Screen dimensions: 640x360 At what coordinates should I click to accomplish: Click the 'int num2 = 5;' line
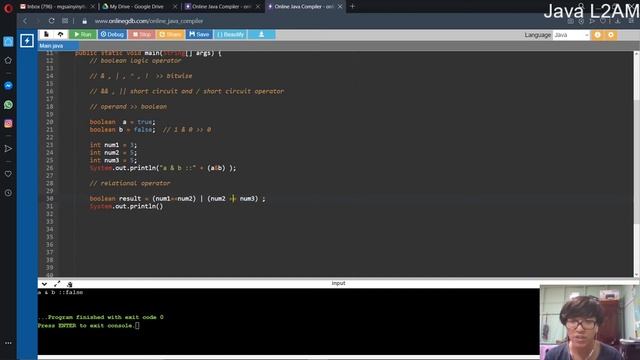coord(113,153)
